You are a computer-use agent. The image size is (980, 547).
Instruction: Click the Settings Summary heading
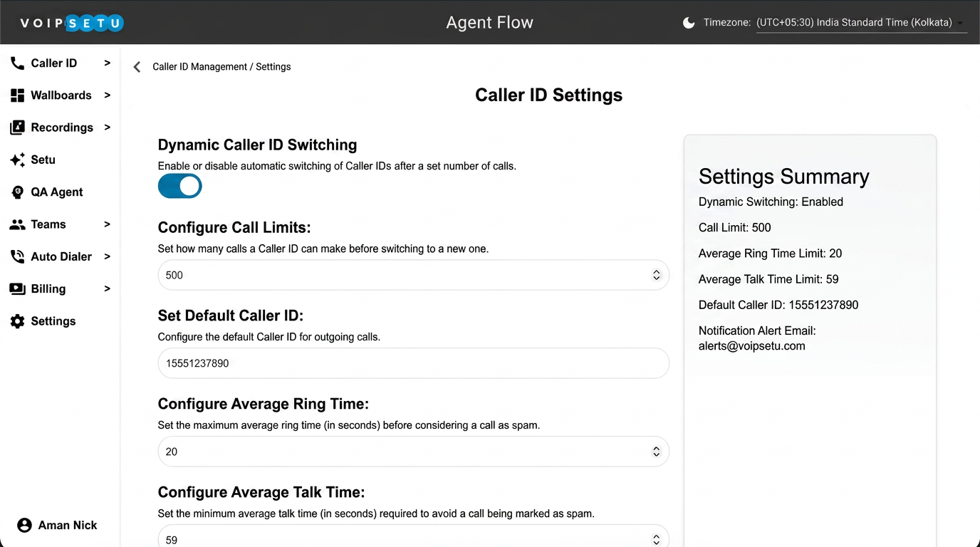[x=784, y=177]
